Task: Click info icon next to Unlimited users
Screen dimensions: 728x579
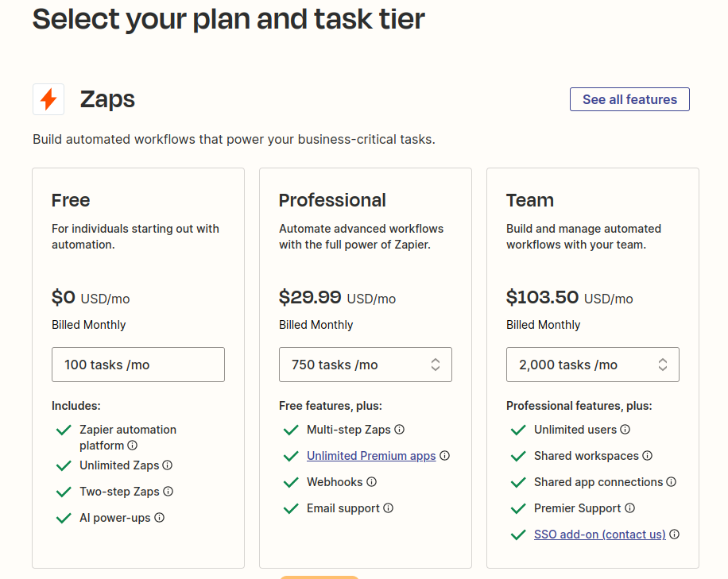Action: pyautogui.click(x=625, y=430)
